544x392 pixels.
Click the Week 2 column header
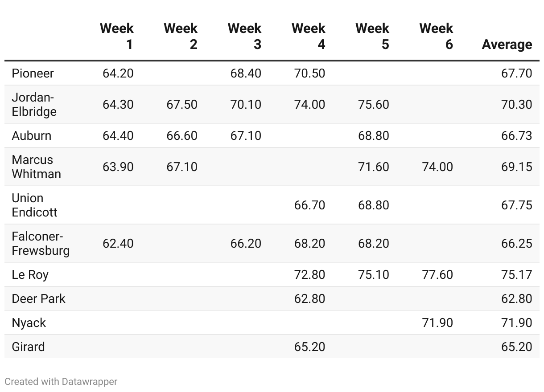(181, 36)
